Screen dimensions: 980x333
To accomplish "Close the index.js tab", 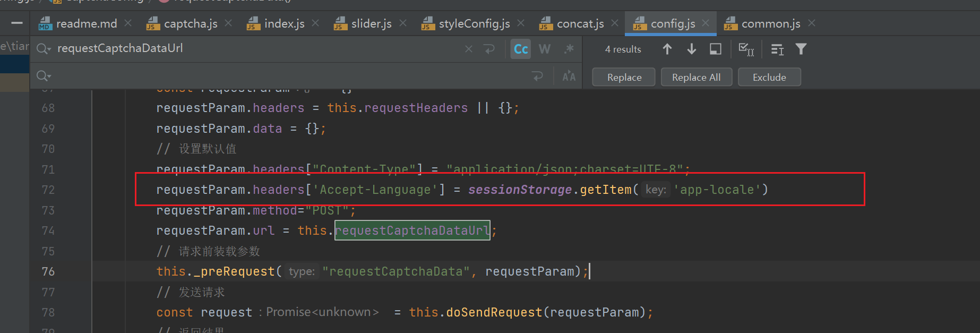I will click(x=315, y=23).
